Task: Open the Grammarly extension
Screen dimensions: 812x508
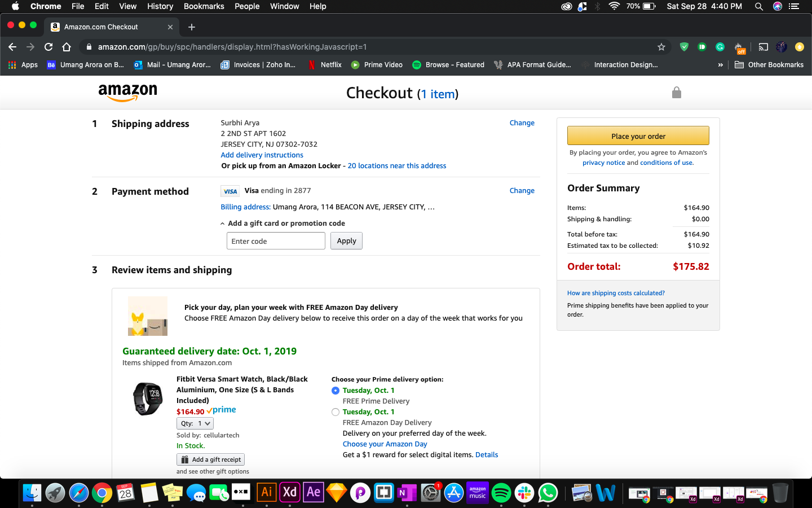Action: (720, 47)
